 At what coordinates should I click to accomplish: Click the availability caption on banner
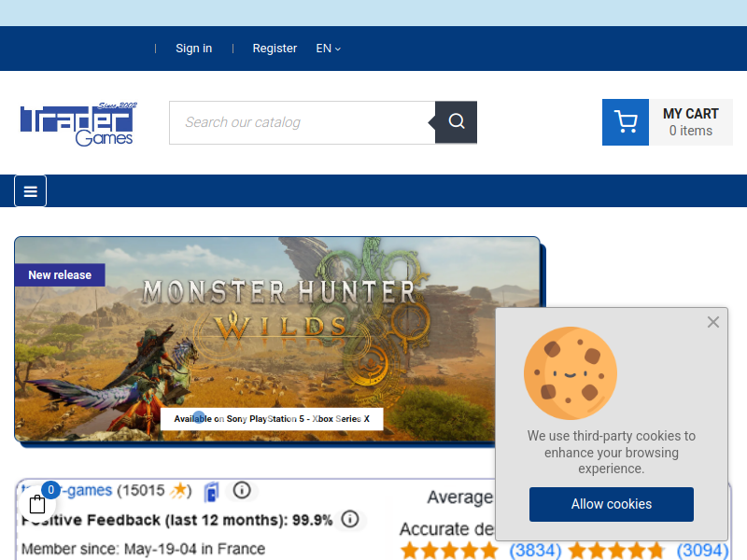coord(272,419)
